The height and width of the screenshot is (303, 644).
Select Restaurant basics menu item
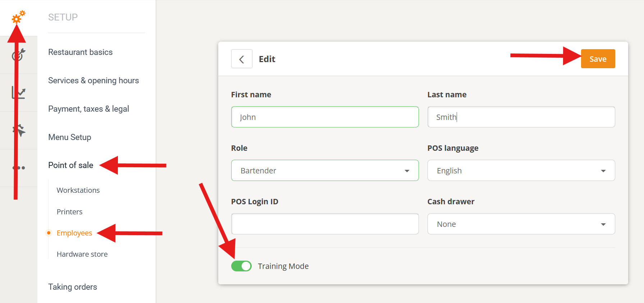tap(80, 52)
